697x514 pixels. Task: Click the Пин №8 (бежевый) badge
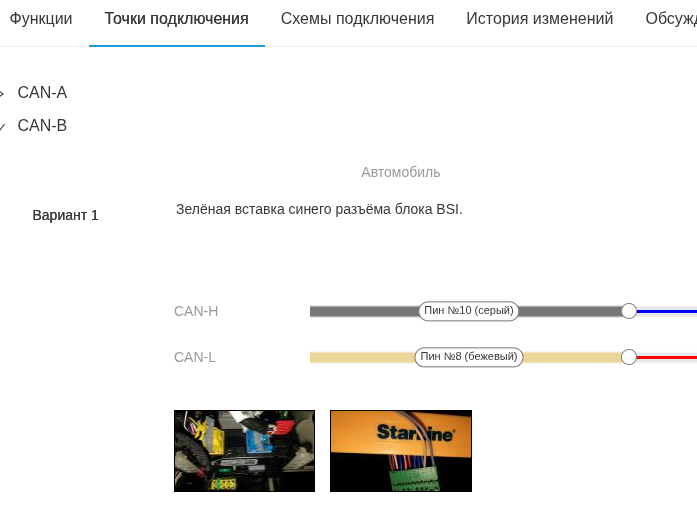469,357
